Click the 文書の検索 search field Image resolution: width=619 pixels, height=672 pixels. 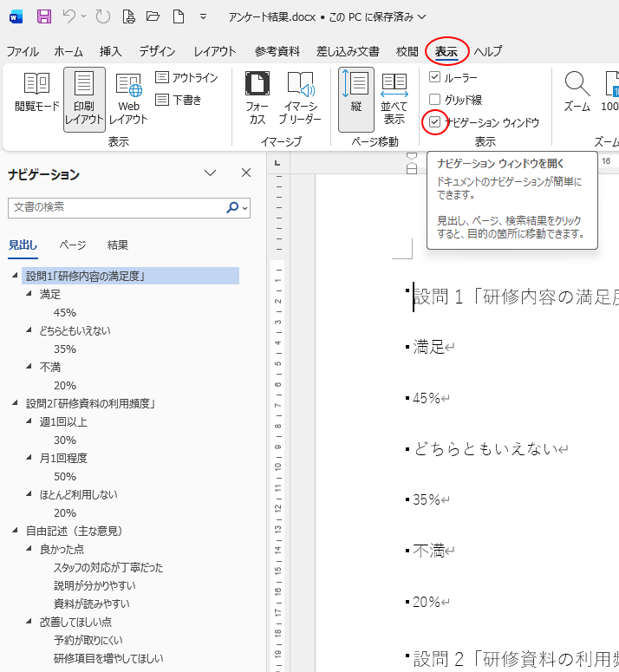pyautogui.click(x=115, y=208)
